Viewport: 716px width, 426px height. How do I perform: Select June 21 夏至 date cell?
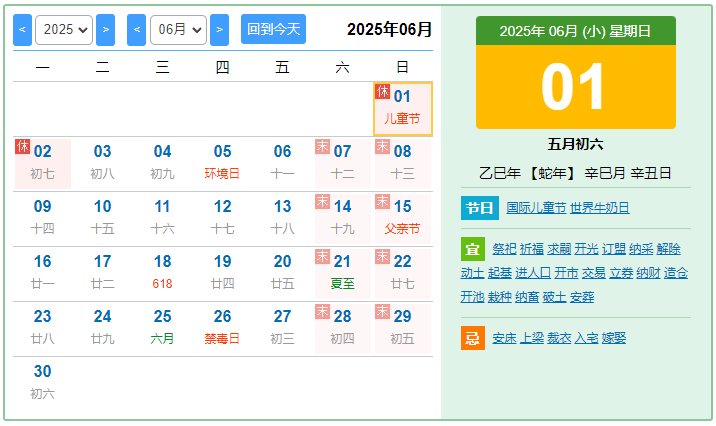tap(342, 273)
